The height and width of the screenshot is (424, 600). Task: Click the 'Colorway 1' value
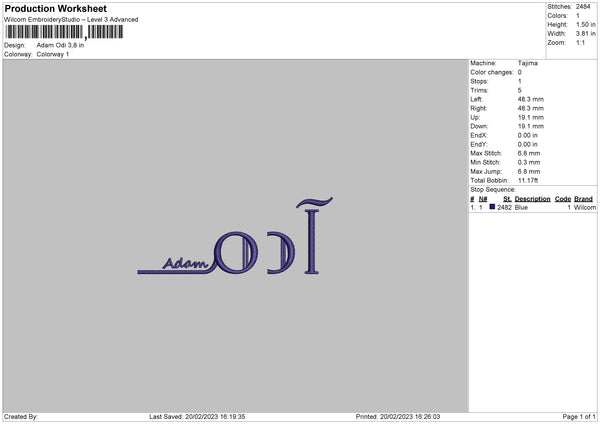pos(53,54)
